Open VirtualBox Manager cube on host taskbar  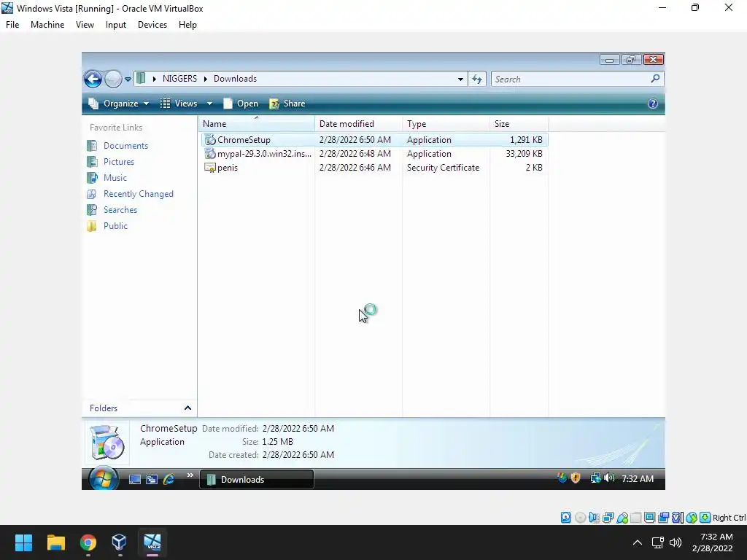pos(119,542)
